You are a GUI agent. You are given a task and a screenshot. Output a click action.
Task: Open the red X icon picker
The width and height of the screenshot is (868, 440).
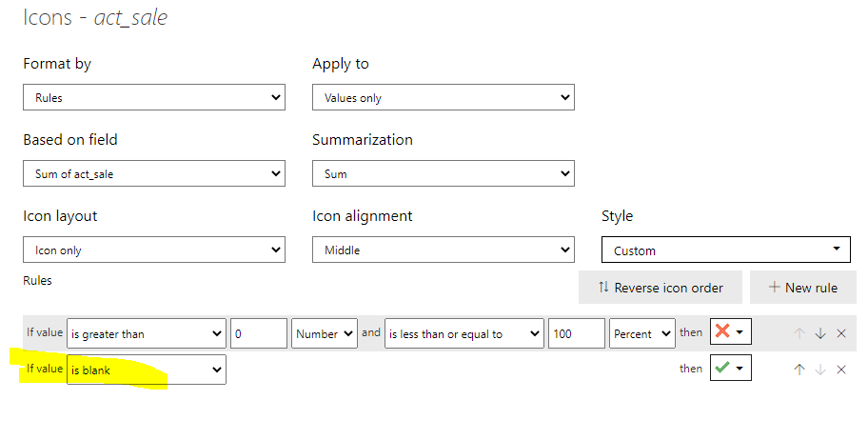point(731,332)
